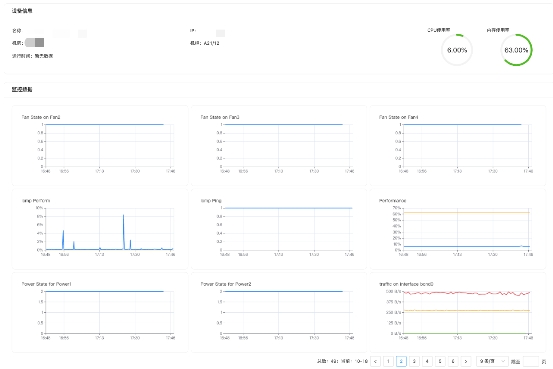Click the snmp Ping chart

point(278,229)
